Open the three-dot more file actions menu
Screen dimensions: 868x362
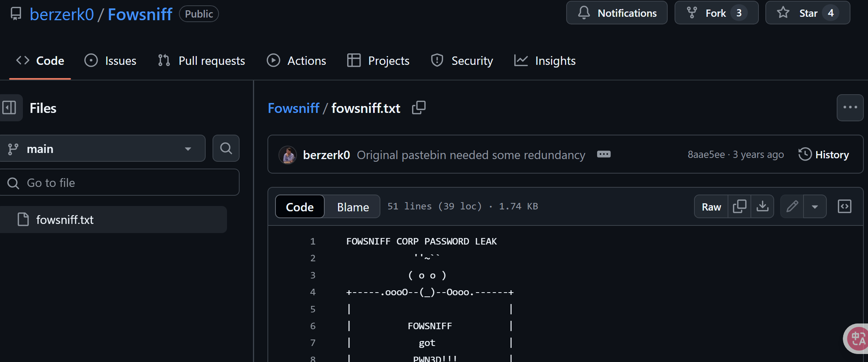click(x=850, y=108)
